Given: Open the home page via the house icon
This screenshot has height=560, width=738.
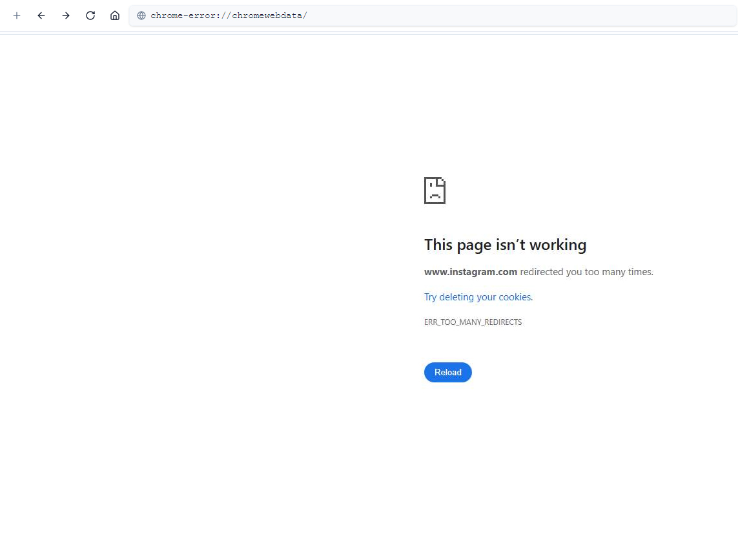Looking at the screenshot, I should point(115,16).
